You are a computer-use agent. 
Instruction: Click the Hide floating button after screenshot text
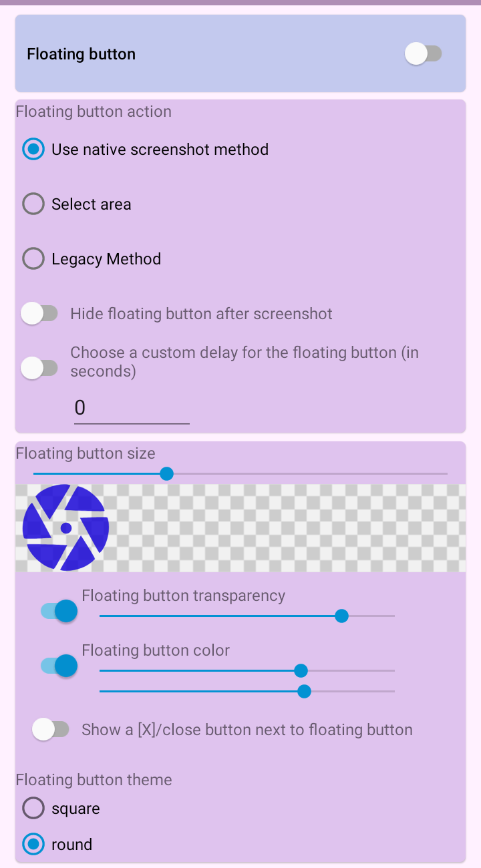pos(201,314)
